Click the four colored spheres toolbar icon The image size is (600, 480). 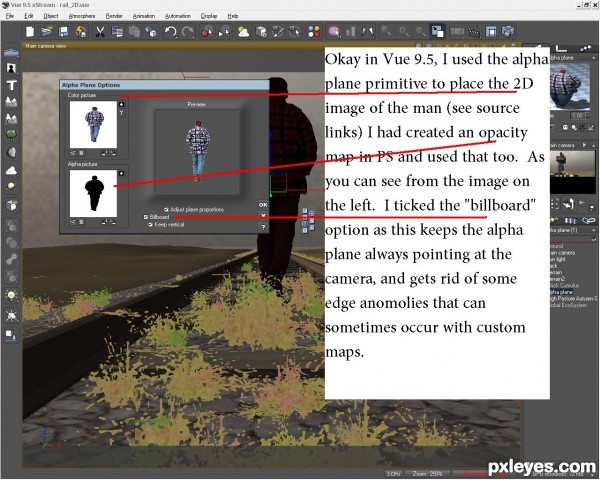[314, 31]
